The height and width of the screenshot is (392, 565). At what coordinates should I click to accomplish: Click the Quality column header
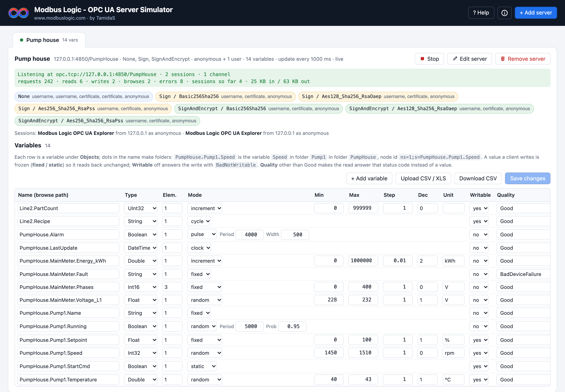[x=506, y=195]
